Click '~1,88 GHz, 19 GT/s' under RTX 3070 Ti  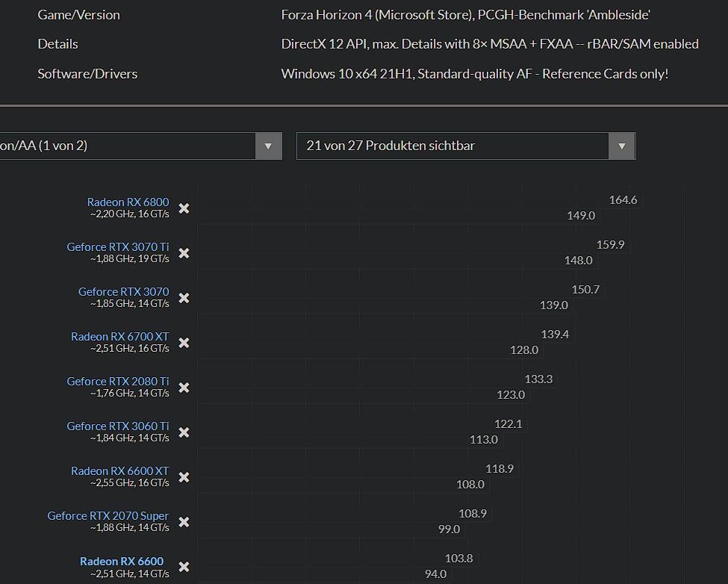tap(129, 258)
